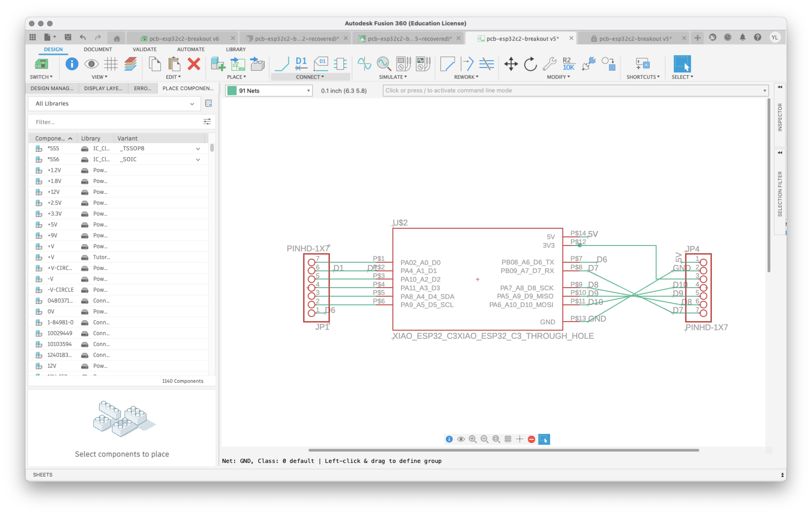812x515 pixels.
Task: Open the Grid settings tool
Action: pyautogui.click(x=111, y=64)
